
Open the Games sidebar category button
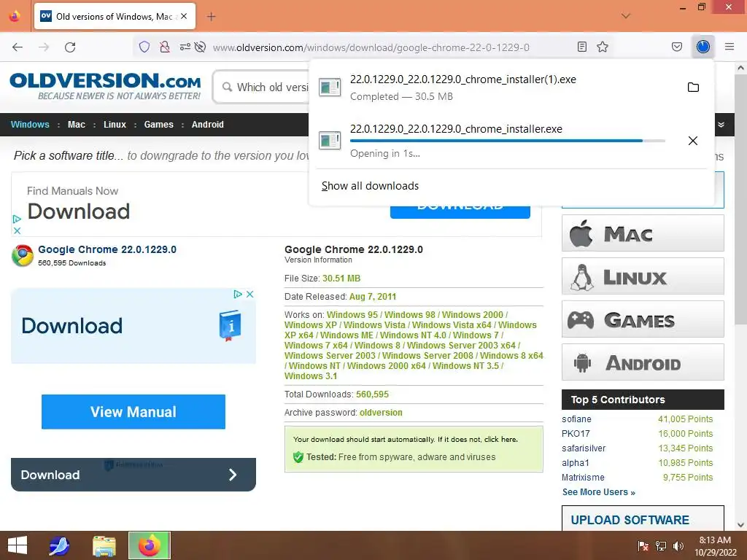pos(643,319)
